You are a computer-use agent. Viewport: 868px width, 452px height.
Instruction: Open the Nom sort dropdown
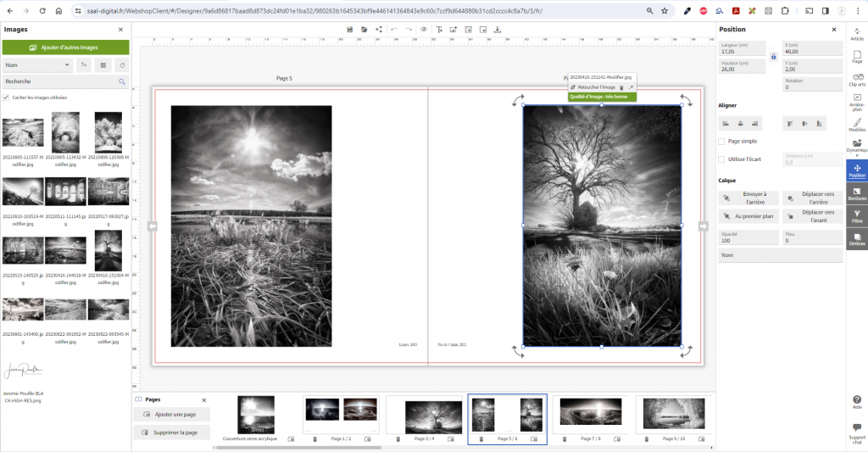click(x=37, y=64)
